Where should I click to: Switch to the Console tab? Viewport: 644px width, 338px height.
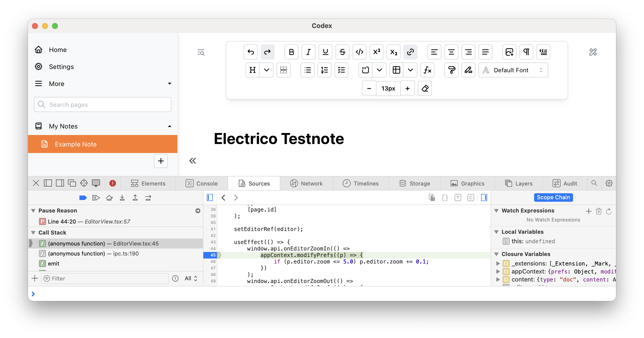pyautogui.click(x=202, y=183)
